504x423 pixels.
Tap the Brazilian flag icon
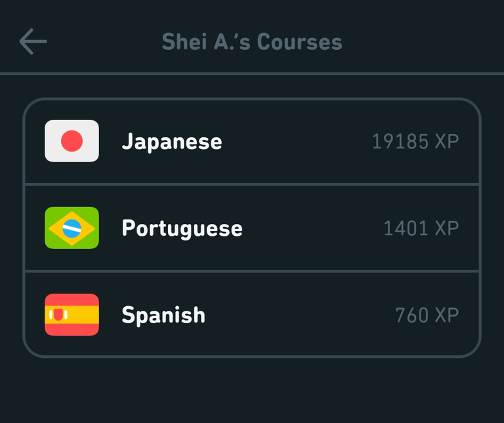click(72, 228)
